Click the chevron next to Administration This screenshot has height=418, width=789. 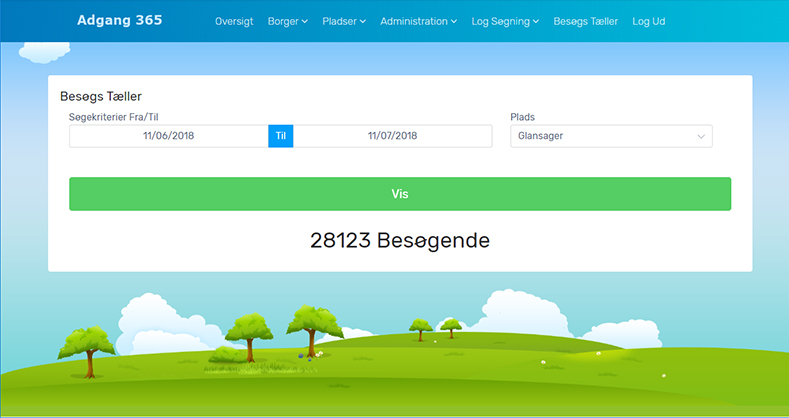[x=454, y=21]
